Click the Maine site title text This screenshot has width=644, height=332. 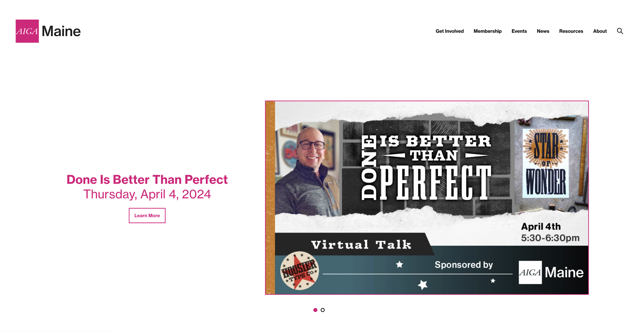click(61, 31)
